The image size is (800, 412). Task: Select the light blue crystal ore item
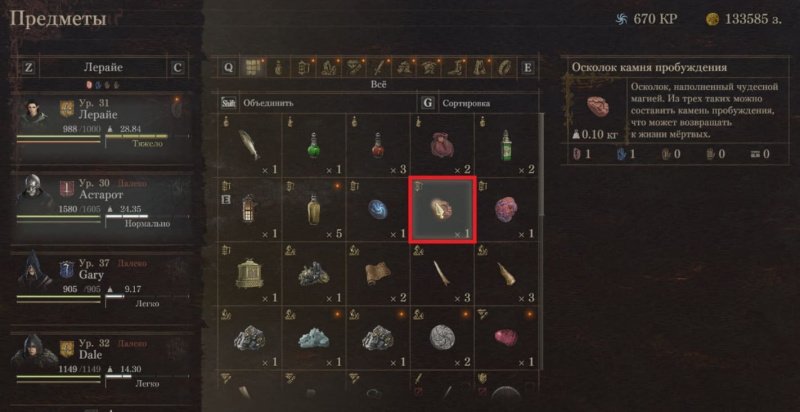313,338
